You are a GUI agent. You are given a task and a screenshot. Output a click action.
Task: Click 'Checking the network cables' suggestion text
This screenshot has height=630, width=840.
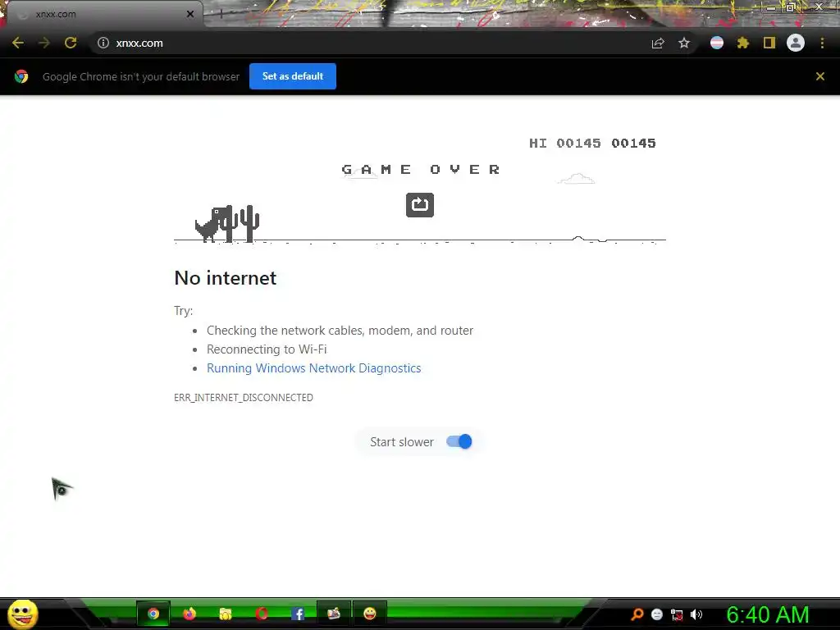click(x=340, y=331)
